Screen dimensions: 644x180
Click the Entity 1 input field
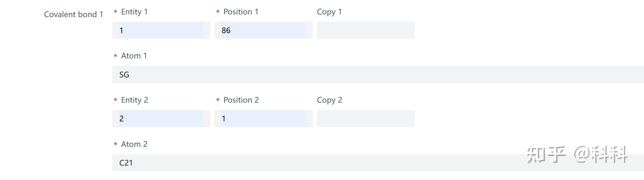pyautogui.click(x=161, y=30)
